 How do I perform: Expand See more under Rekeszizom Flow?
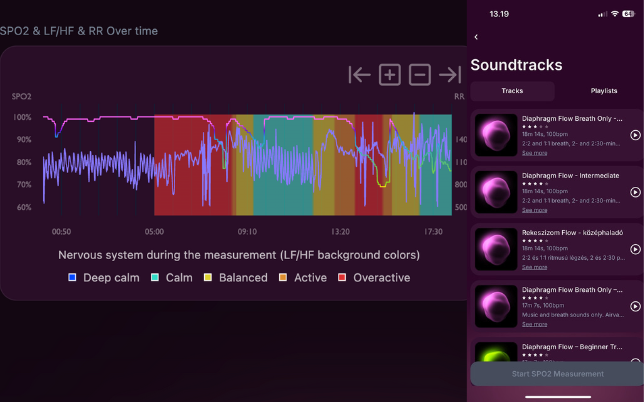coord(534,267)
